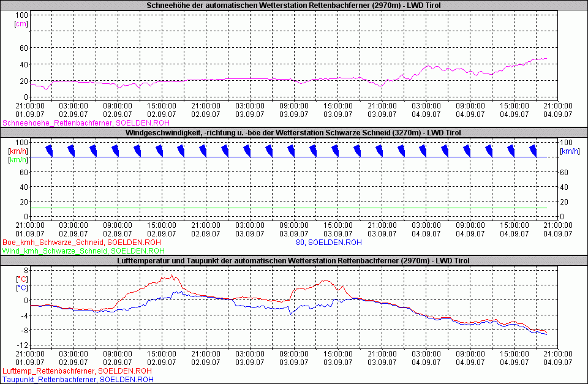
Task: Click the Windgeschwindigkeit Schwarze Schneid chart title
Action: 293,133
